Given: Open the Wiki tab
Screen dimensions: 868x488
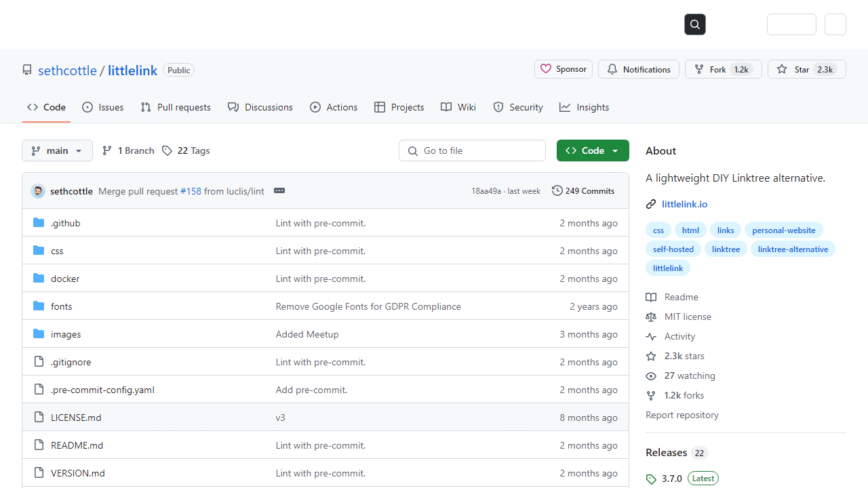Looking at the screenshot, I should 458,107.
